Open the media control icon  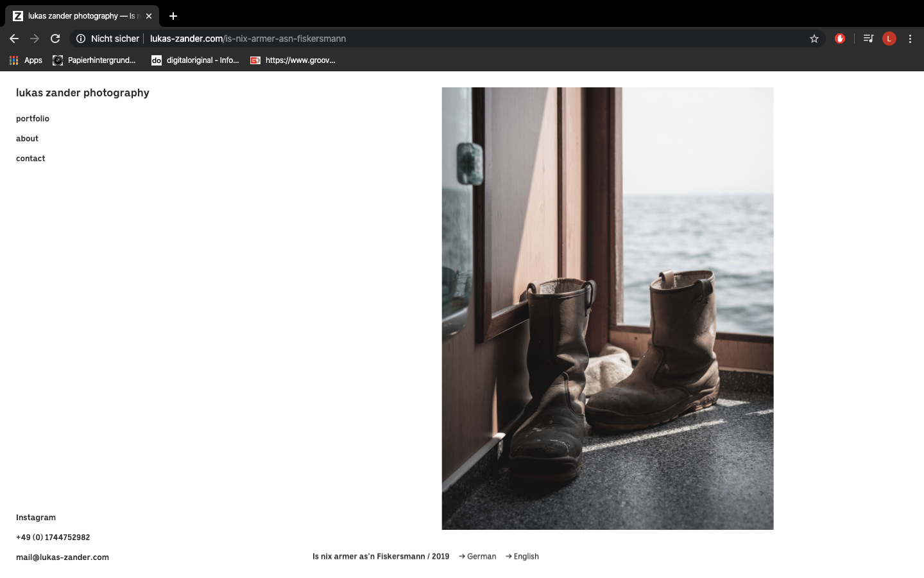868,39
